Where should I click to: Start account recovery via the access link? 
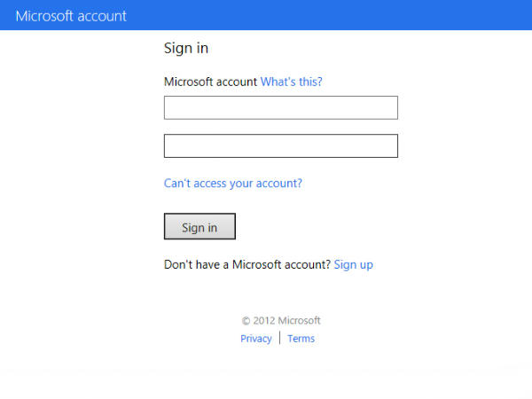point(233,184)
